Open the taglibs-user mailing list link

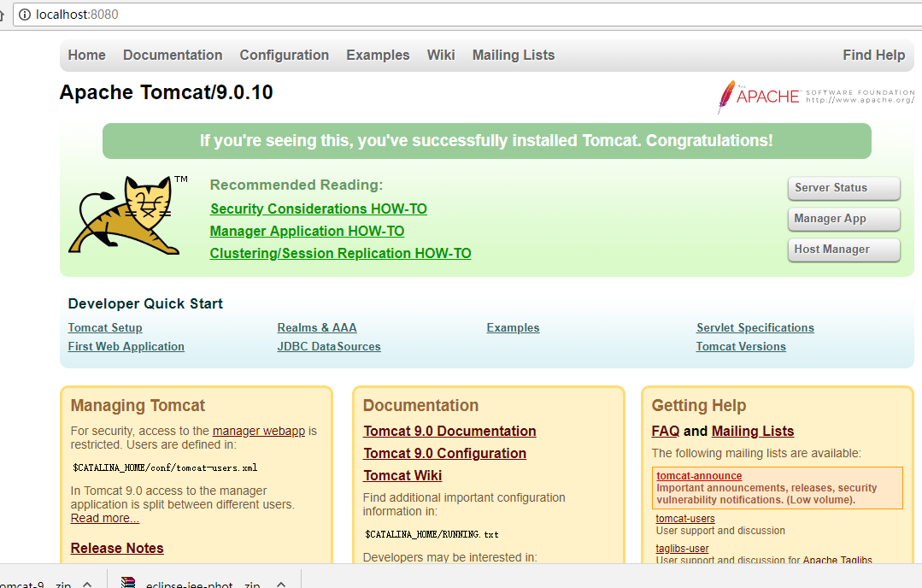(x=682, y=548)
